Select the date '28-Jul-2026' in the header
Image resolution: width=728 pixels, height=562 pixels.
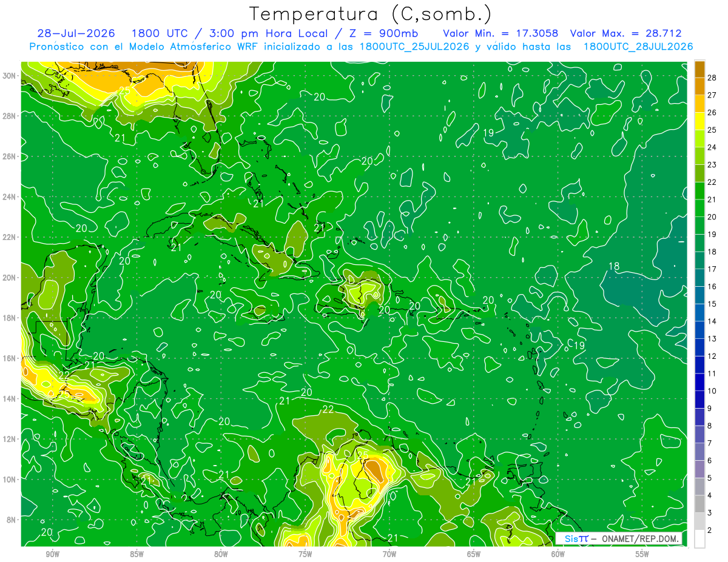[x=76, y=33]
